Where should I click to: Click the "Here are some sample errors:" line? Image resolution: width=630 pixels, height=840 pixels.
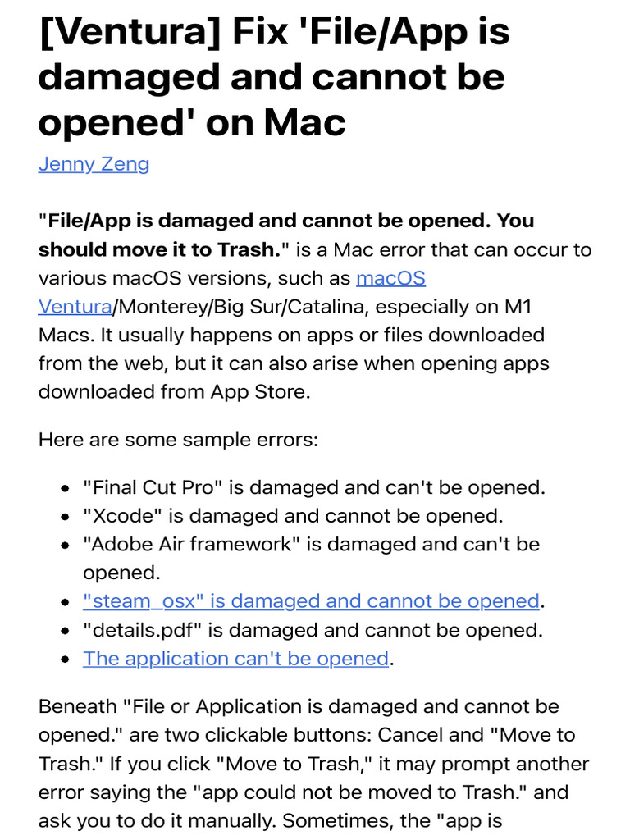click(x=178, y=439)
